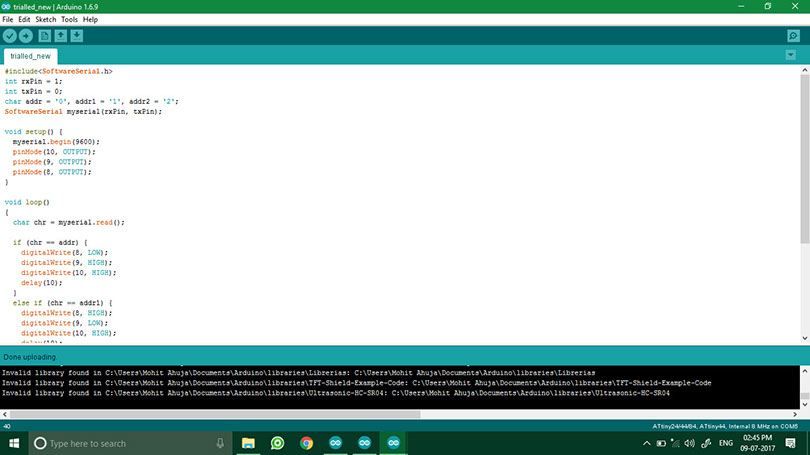
Task: Click the ATtiny board info in status bar
Action: click(725, 427)
